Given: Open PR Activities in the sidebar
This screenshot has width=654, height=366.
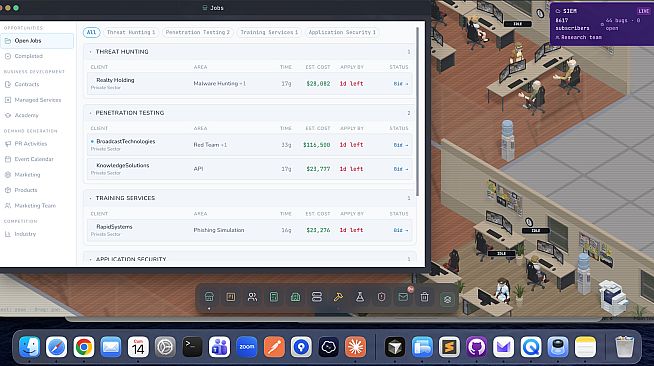Looking at the screenshot, I should (37, 144).
